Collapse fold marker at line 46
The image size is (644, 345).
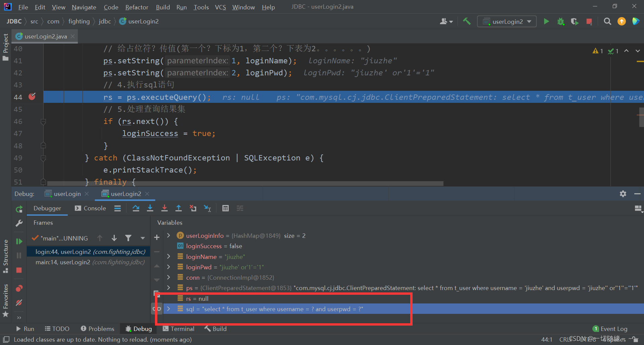pyautogui.click(x=43, y=122)
